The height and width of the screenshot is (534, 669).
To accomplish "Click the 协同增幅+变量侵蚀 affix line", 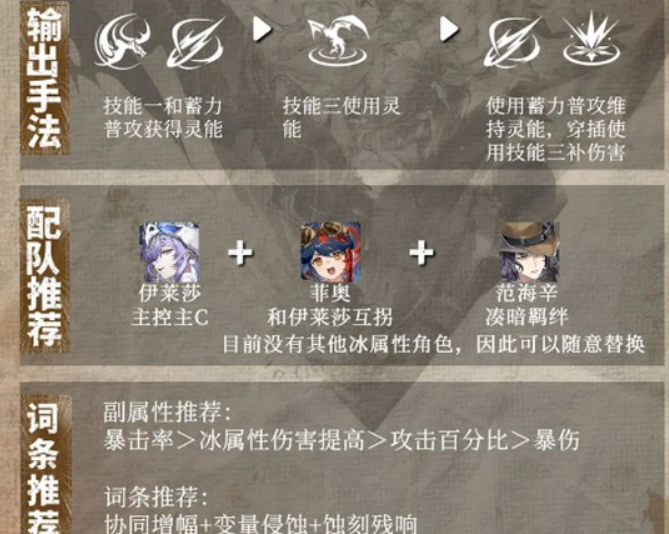I will [261, 524].
